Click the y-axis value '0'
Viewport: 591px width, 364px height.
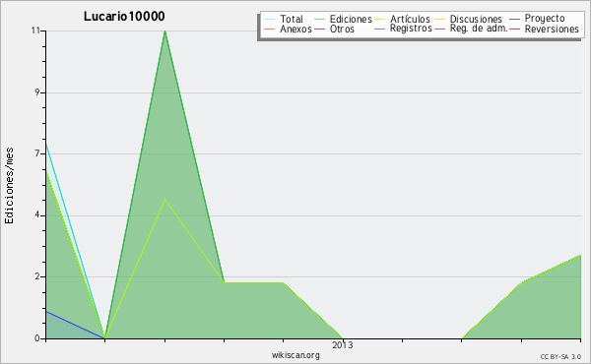tap(37, 338)
